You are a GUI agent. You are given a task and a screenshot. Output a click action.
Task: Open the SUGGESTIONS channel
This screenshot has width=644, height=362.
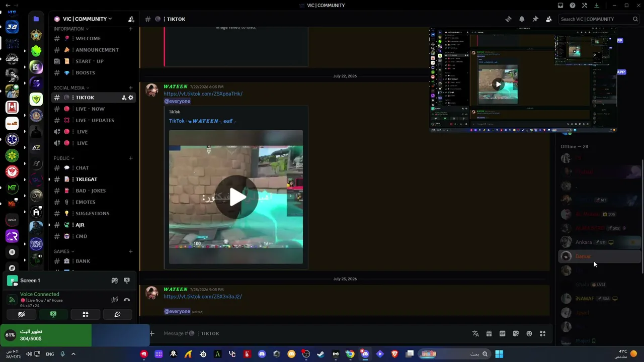click(x=93, y=214)
